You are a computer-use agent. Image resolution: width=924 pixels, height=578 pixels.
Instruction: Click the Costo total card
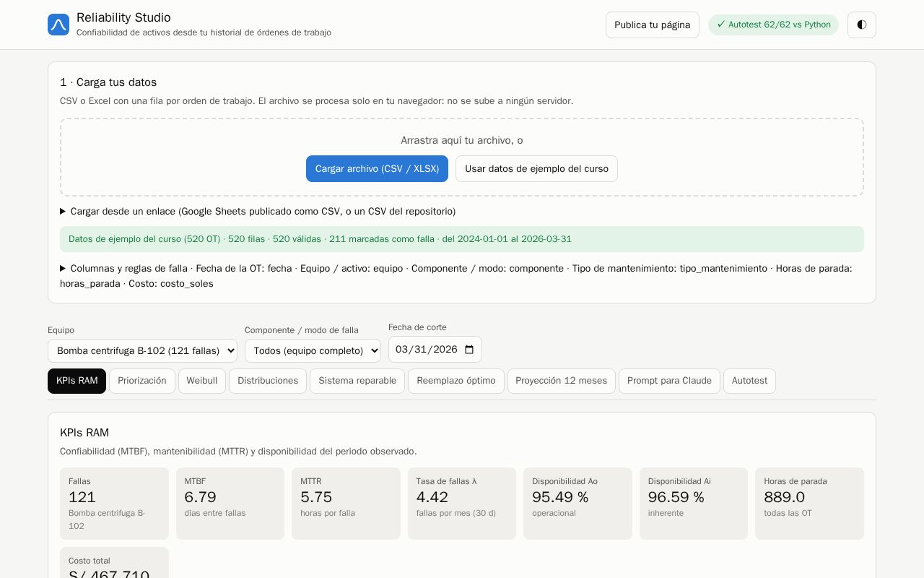(x=114, y=563)
